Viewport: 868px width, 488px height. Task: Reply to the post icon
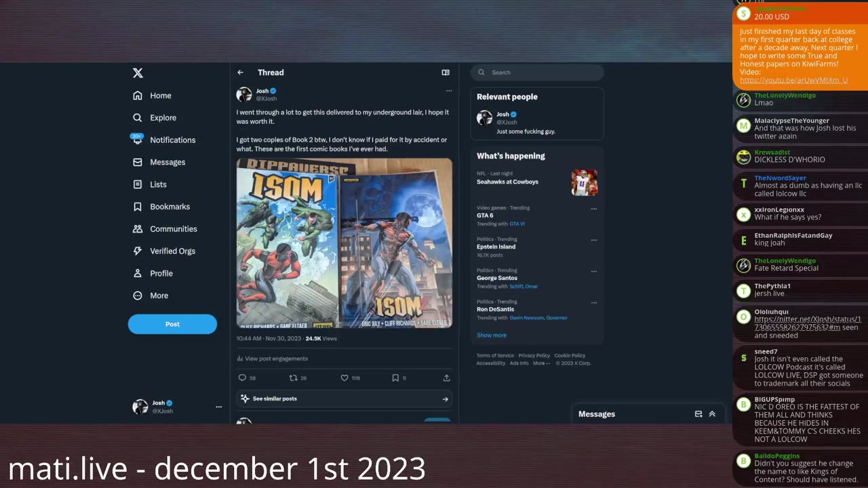click(x=242, y=378)
